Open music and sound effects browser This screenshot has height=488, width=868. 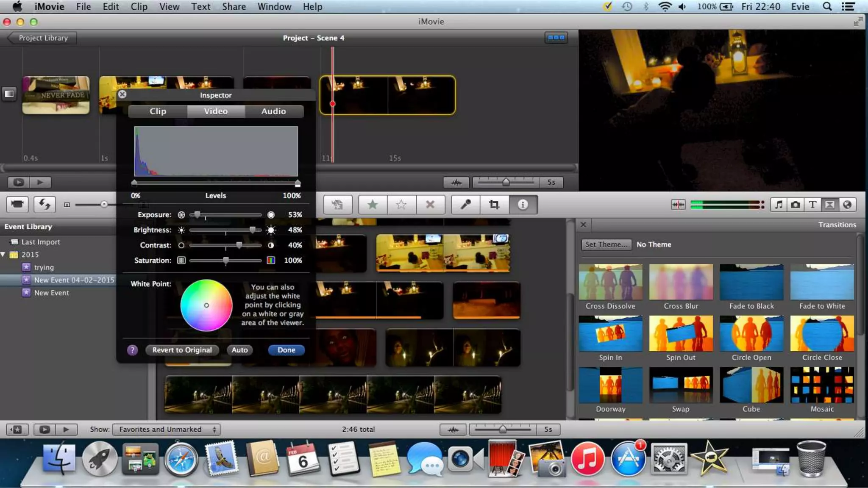779,205
